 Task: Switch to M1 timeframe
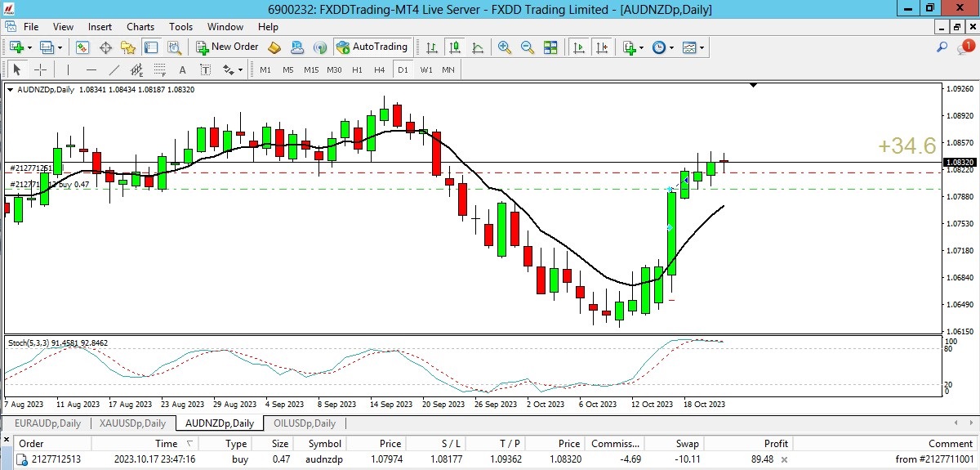pyautogui.click(x=265, y=69)
